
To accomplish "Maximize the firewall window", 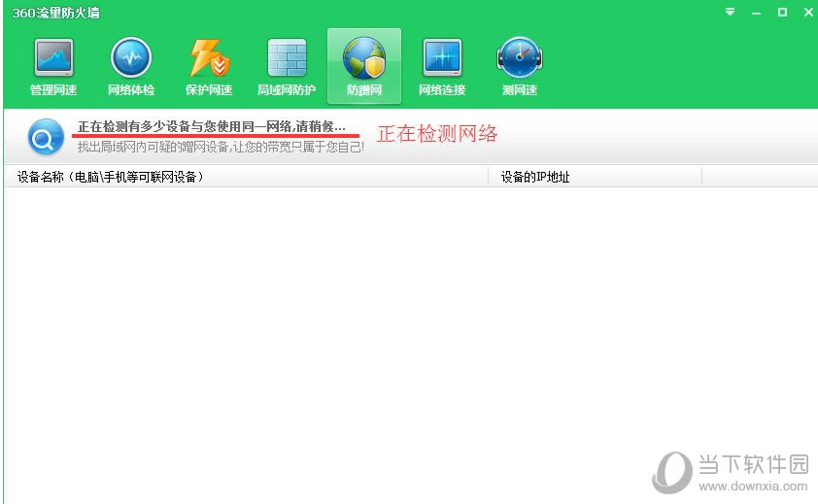I will coord(782,12).
